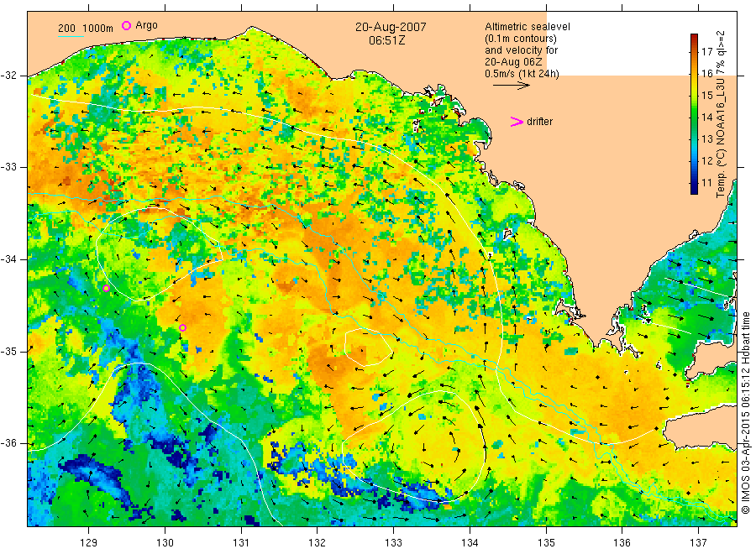Click the 12 label on temperature scale
This screenshot has width=756, height=554.
point(706,161)
